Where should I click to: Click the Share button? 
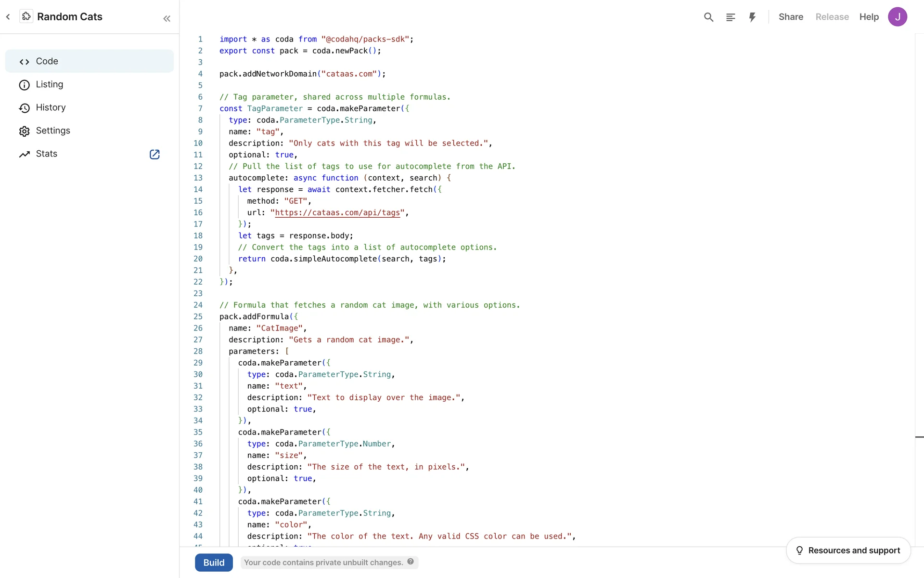pos(791,17)
